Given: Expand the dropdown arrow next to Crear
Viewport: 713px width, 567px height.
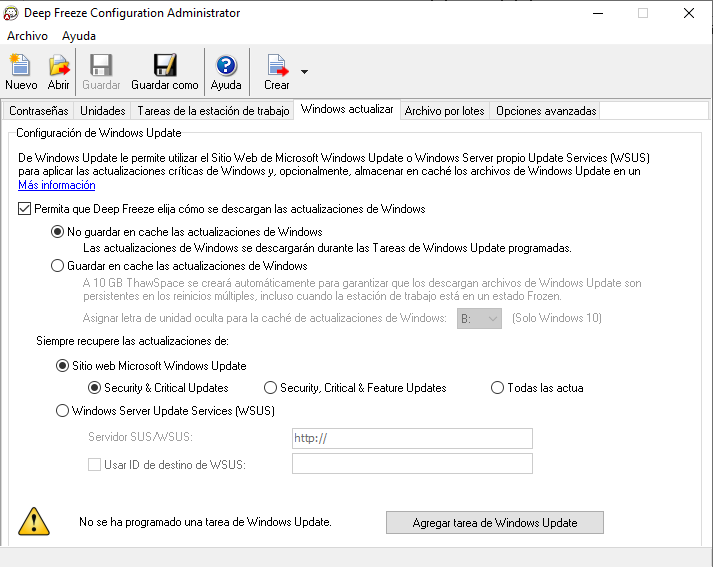Looking at the screenshot, I should coord(304,71).
